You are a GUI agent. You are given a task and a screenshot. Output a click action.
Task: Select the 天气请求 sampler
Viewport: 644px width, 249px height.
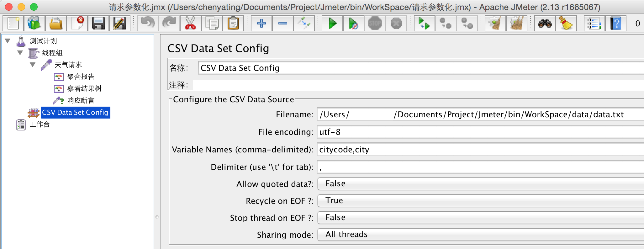[68, 65]
